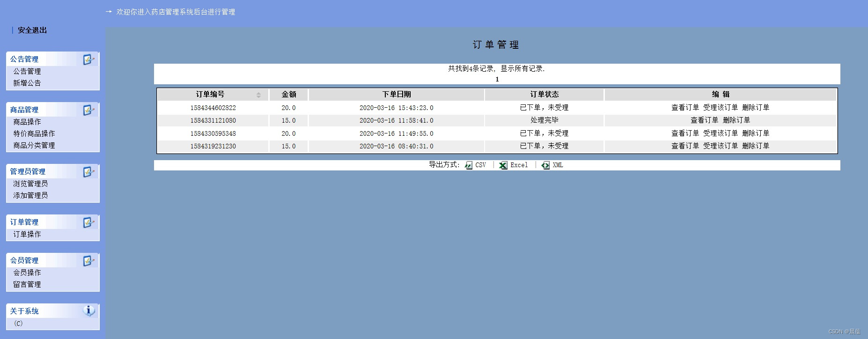This screenshot has height=339, width=868.
Task: Select order number 1584344602822 cell
Action: tap(213, 108)
